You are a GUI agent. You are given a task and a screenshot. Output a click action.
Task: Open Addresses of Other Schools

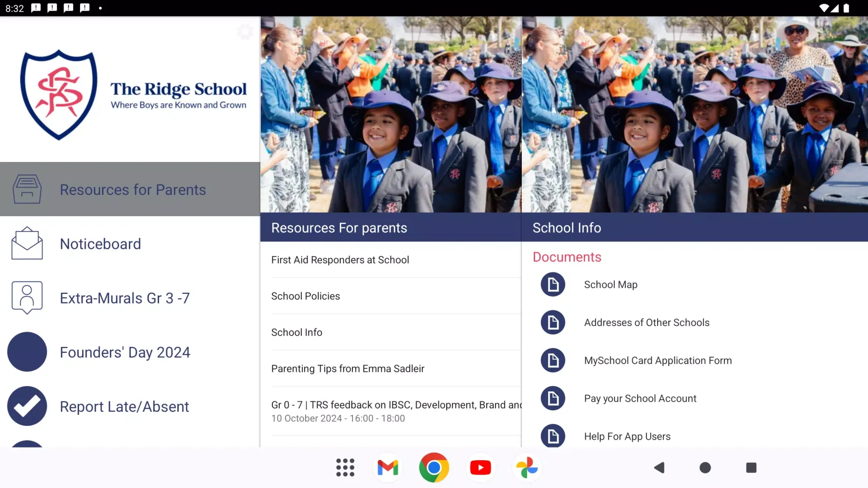click(646, 322)
